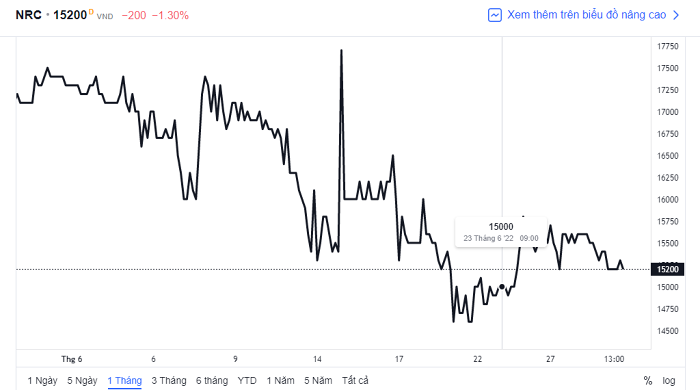Click the data point dot at 15000

pos(502,287)
